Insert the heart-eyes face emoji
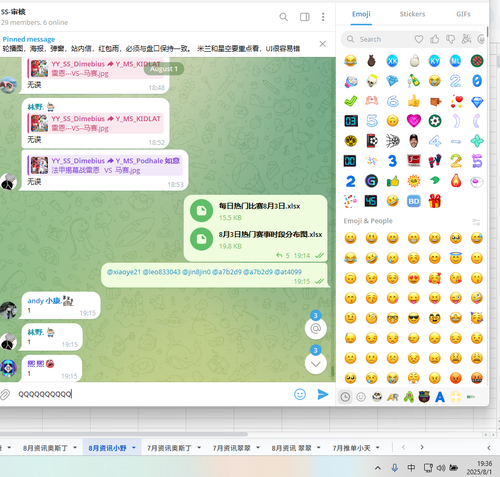 (x=414, y=278)
